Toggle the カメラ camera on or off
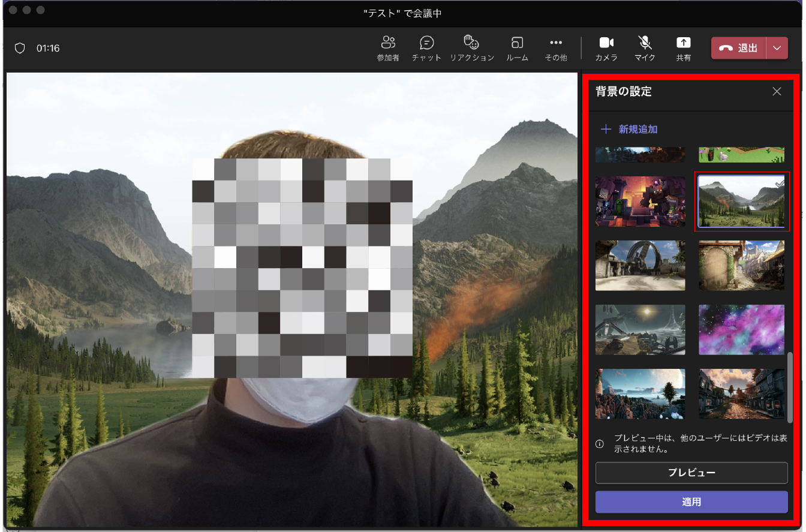Screen dimensions: 806x532 click(606, 49)
